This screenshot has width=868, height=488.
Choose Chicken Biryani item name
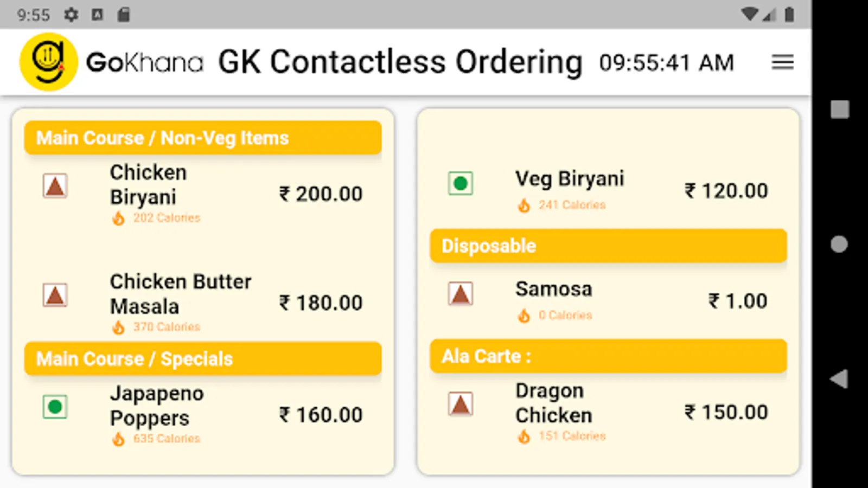[148, 184]
